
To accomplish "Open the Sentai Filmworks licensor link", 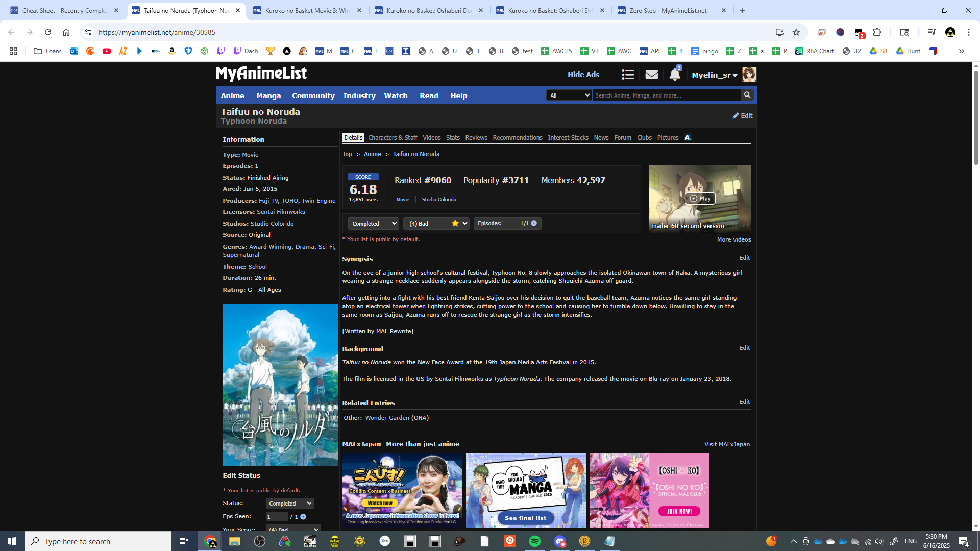I will coord(281,212).
